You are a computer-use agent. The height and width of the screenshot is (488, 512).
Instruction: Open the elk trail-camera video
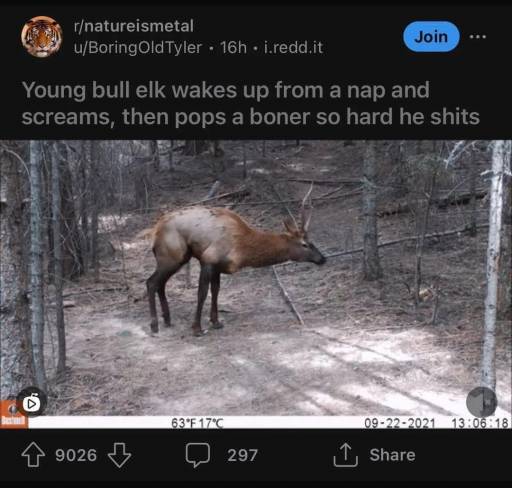256,284
